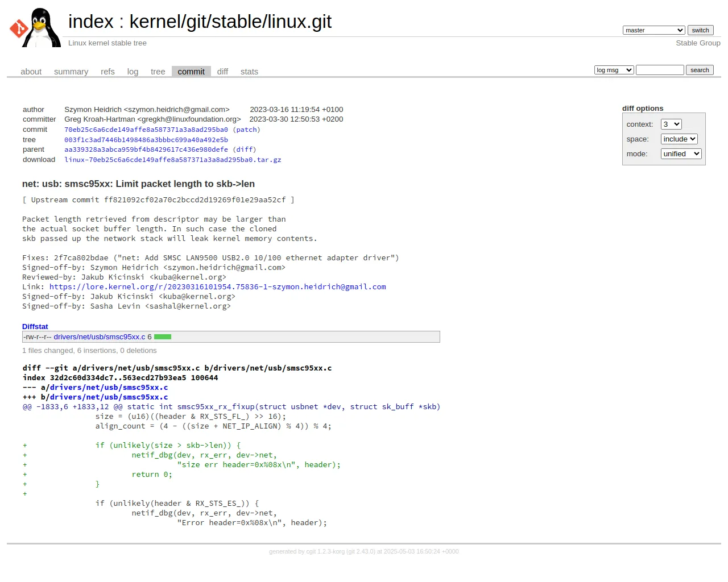Image resolution: width=728 pixels, height=582 pixels.
Task: Open the lore.kernel.org patch link
Action: [x=218, y=287]
